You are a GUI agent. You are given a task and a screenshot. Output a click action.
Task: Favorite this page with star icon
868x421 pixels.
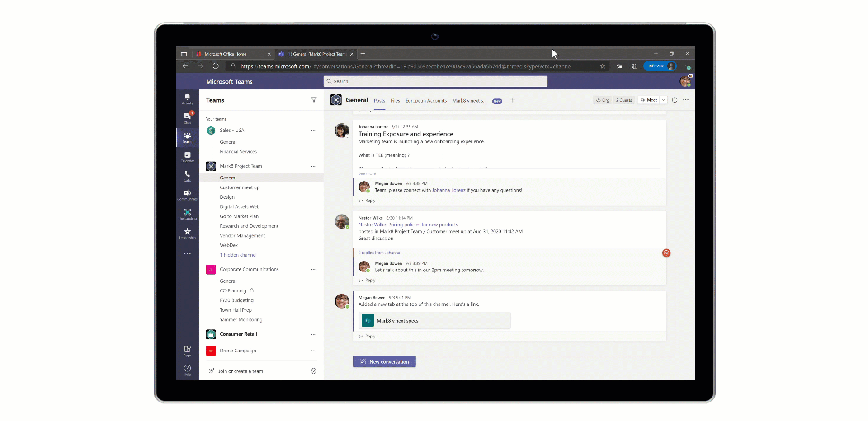[x=603, y=66]
